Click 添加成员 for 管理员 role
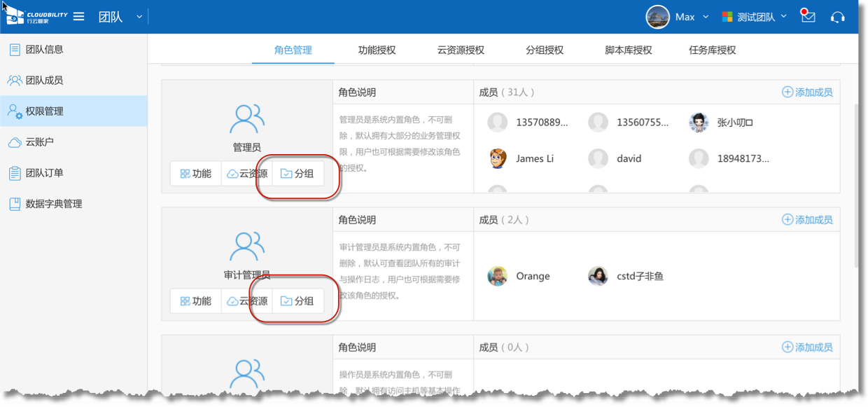The image size is (868, 407). (807, 92)
